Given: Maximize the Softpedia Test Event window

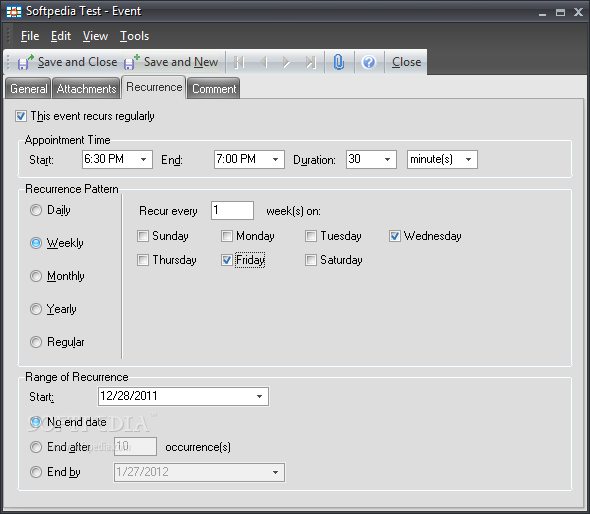Looking at the screenshot, I should pyautogui.click(x=560, y=13).
